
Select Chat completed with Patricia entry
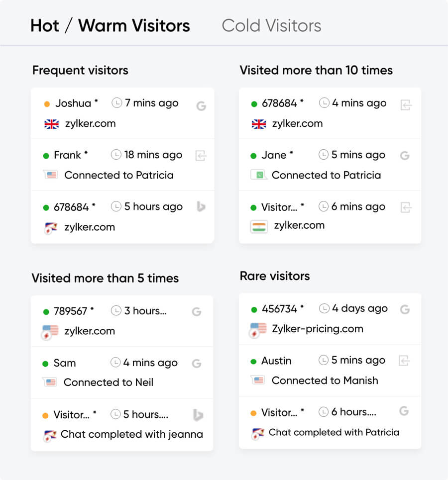click(334, 432)
